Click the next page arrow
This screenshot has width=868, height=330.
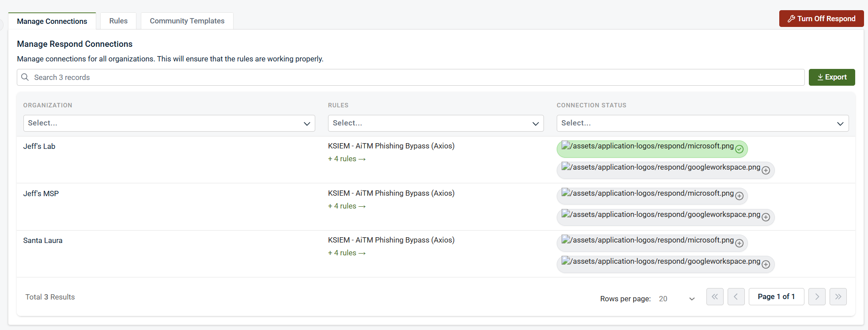pos(816,297)
